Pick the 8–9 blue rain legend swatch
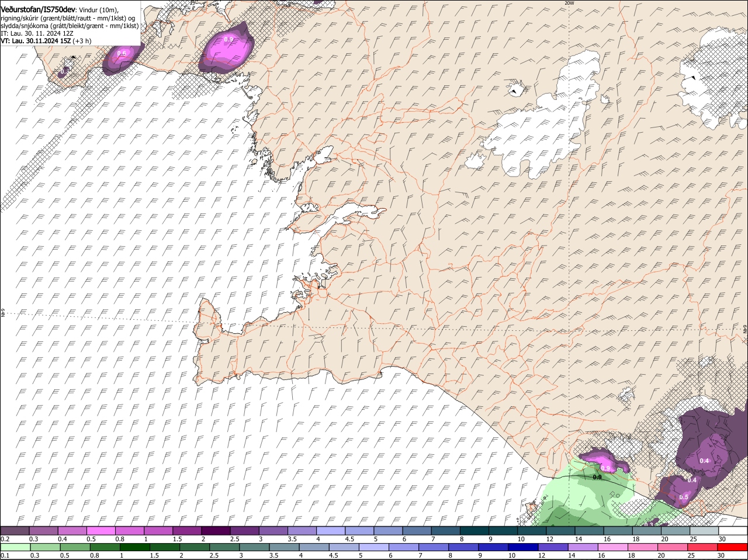Image resolution: width=748 pixels, height=560 pixels. [x=463, y=547]
